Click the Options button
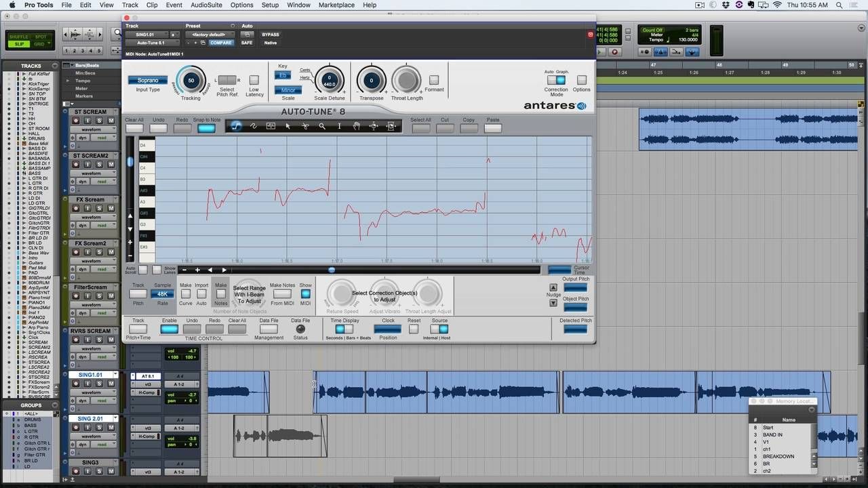 [x=581, y=80]
